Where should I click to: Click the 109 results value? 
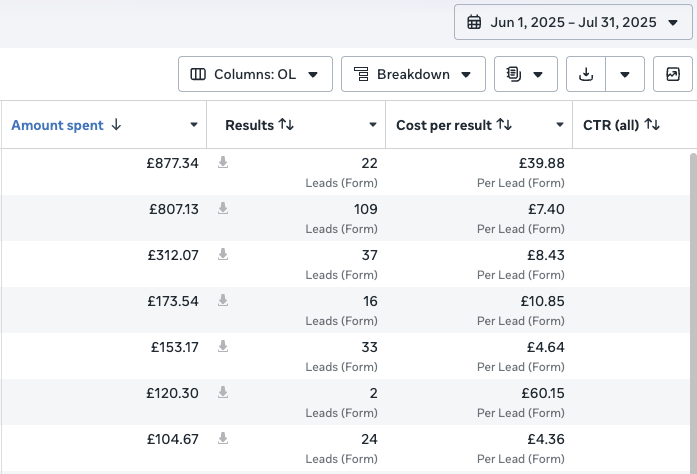tap(365, 209)
